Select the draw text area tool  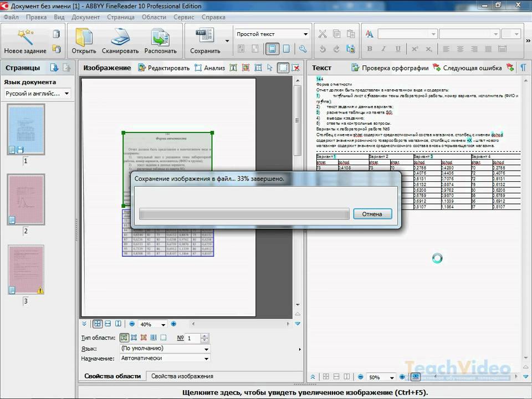pyautogui.click(x=233, y=68)
